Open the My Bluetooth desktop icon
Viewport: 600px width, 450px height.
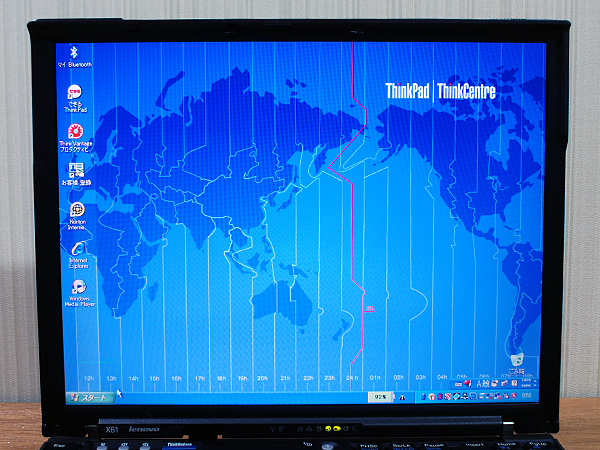74,56
